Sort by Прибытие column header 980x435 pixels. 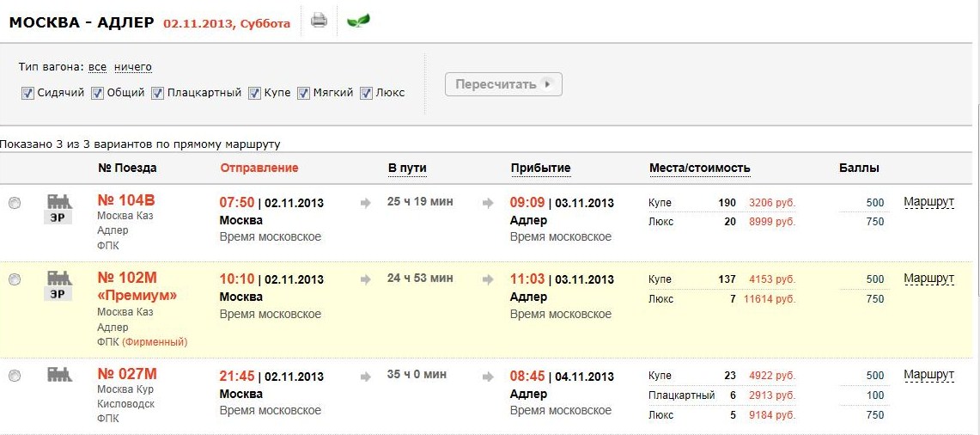click(x=540, y=168)
